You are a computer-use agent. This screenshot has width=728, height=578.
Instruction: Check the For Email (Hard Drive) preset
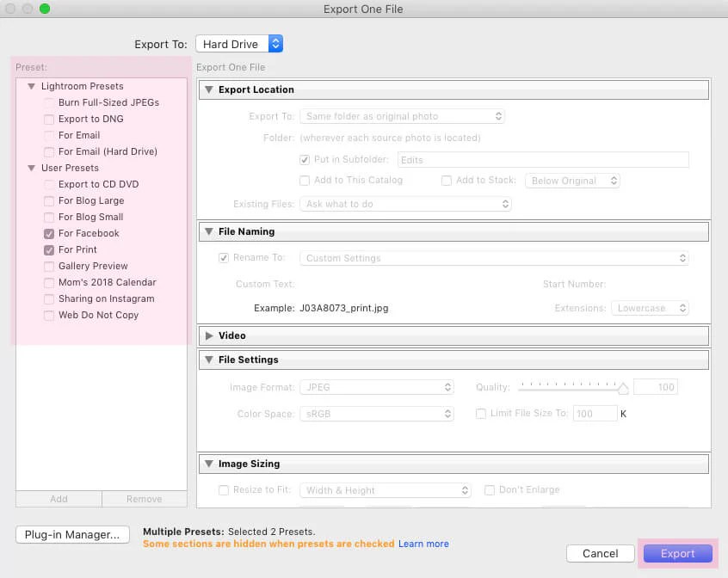click(x=49, y=151)
